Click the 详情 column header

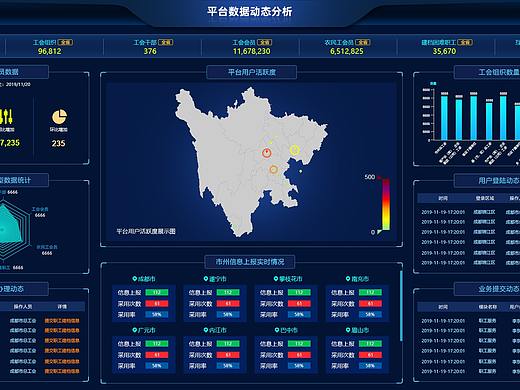click(62, 306)
